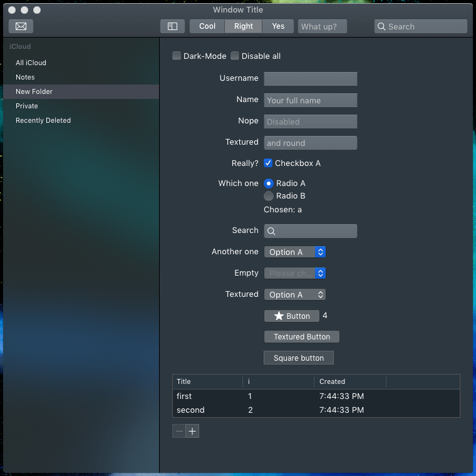The height and width of the screenshot is (476, 476).
Task: Click the iCloud sidebar section header
Action: click(20, 46)
